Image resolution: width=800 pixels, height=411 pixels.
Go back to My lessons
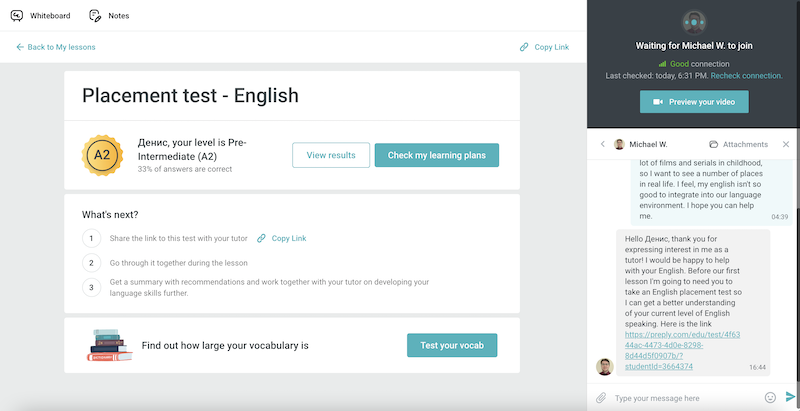[56, 47]
